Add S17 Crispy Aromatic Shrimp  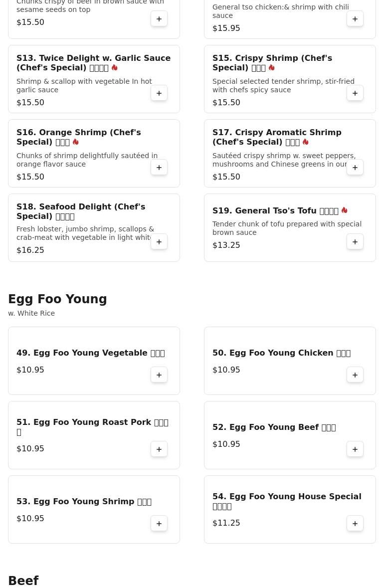[x=355, y=168]
